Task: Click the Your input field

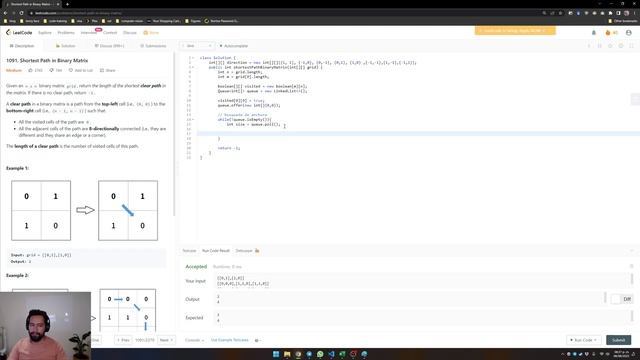Action: 422,281
